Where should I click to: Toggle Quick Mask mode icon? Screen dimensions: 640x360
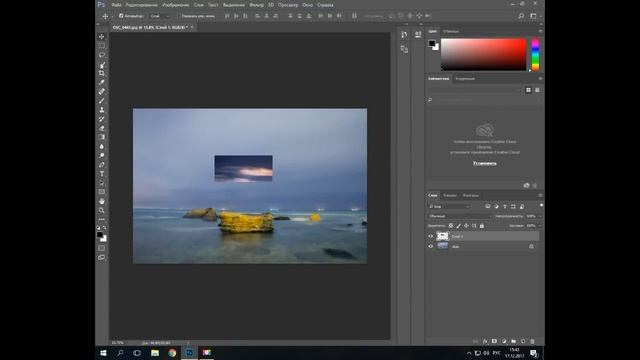pos(102,248)
